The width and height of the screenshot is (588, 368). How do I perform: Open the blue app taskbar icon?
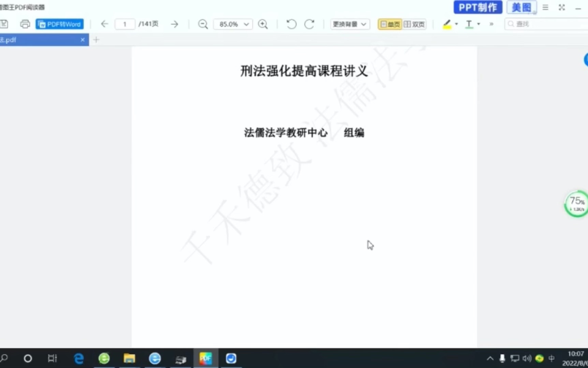[231, 358]
